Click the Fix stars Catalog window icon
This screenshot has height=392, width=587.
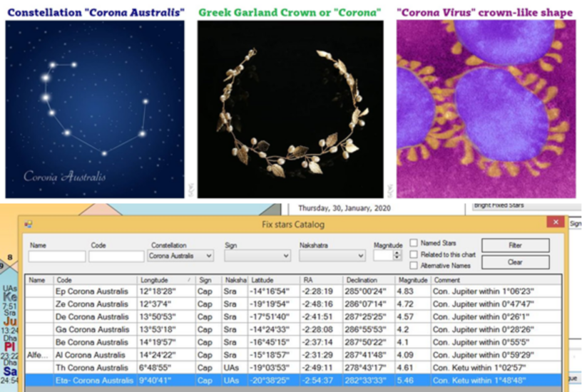pyautogui.click(x=28, y=224)
